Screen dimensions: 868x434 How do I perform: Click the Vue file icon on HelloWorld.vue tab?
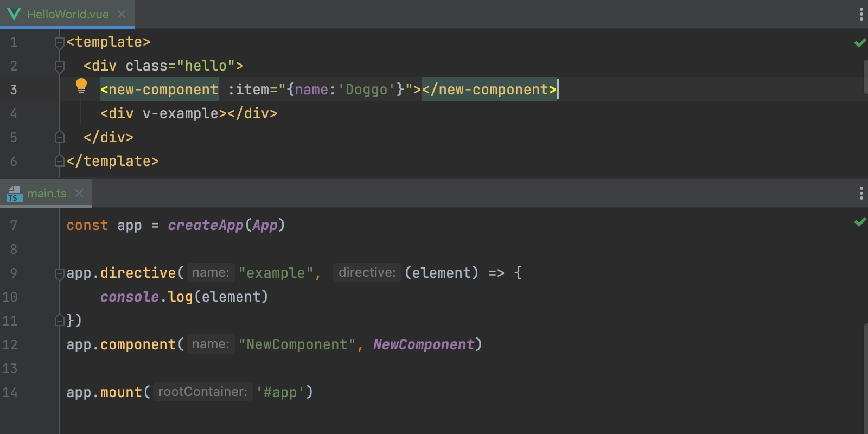[x=14, y=14]
